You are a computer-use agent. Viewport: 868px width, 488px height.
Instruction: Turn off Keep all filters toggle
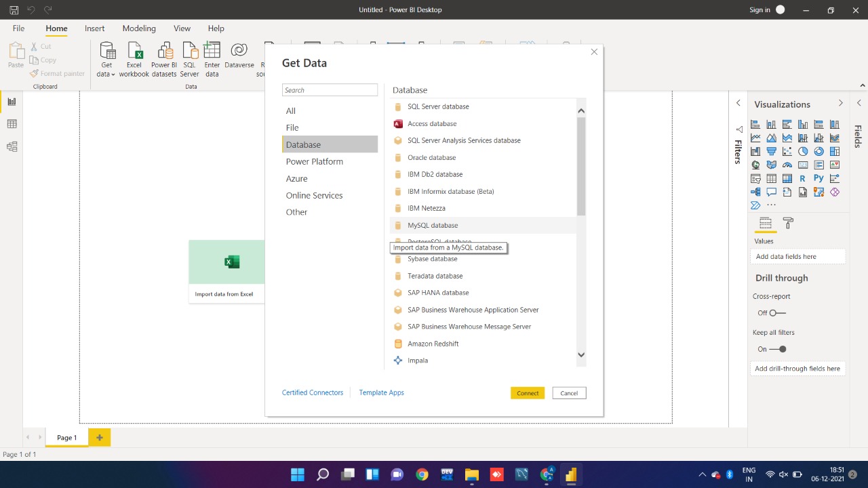click(778, 349)
